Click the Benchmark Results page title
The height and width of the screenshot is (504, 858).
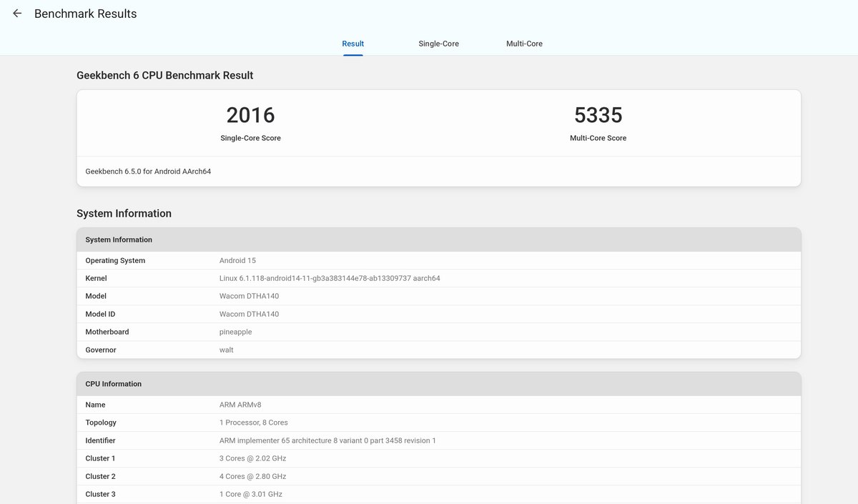85,14
